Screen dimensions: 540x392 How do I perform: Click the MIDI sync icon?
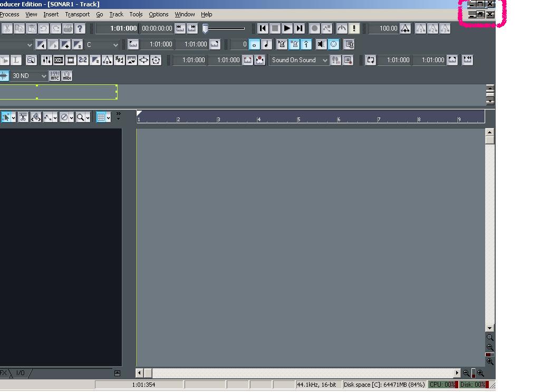(x=67, y=76)
